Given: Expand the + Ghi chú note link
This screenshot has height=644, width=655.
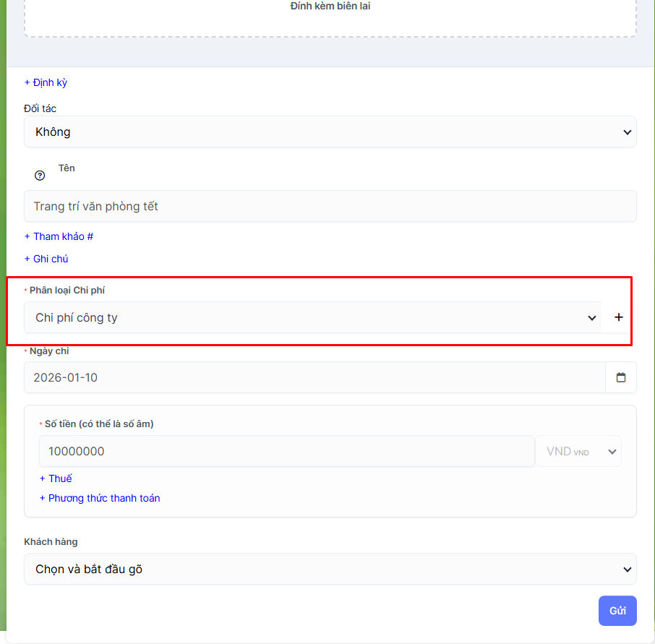Looking at the screenshot, I should pos(46,259).
